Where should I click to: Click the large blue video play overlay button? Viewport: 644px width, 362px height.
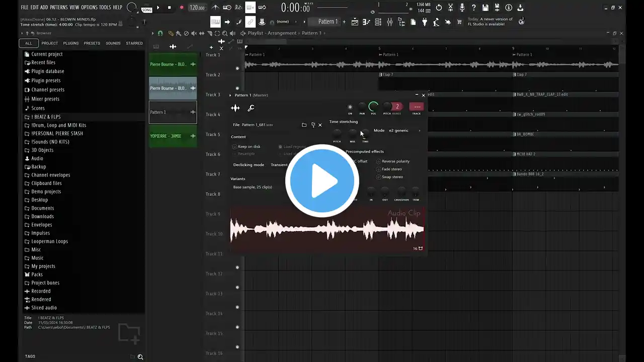pyautogui.click(x=322, y=181)
